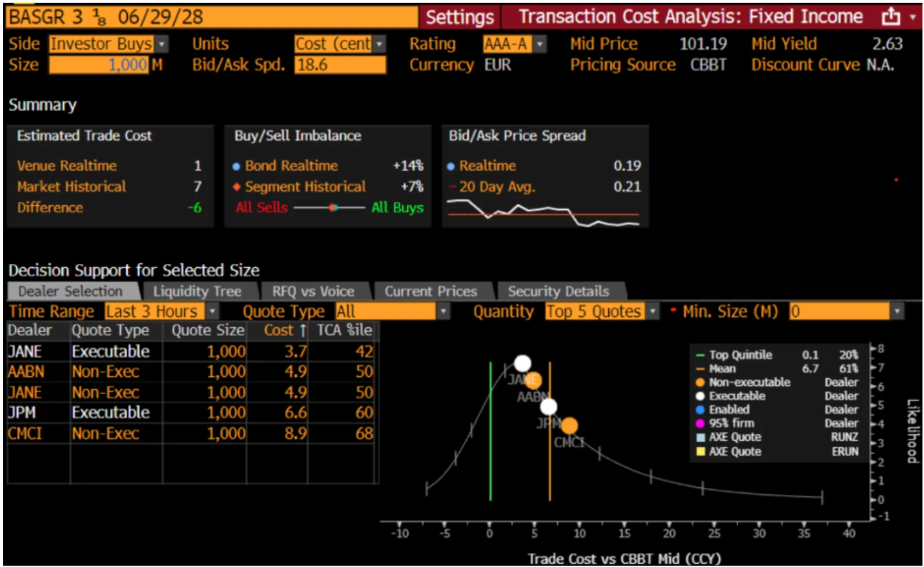Open the Side Investor Buys dropdown
Screen dimensions: 924x567
(162, 44)
